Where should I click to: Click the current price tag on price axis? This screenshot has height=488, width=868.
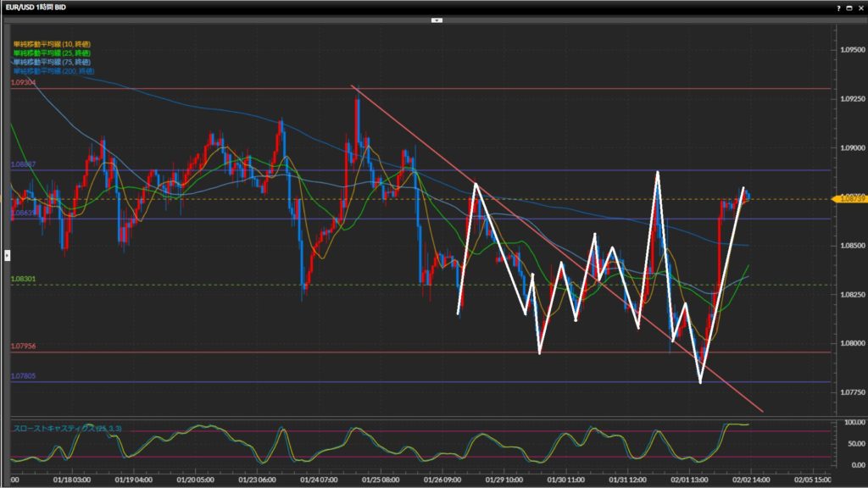(849, 198)
